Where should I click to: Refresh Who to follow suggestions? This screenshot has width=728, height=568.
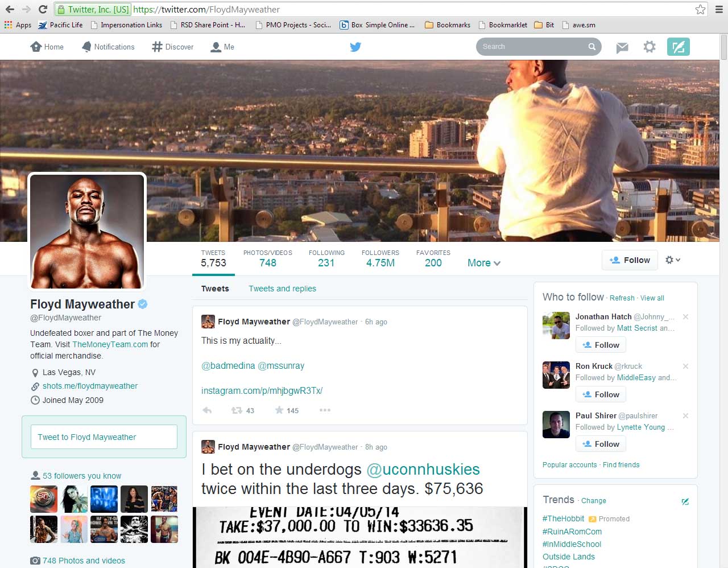[x=622, y=298]
